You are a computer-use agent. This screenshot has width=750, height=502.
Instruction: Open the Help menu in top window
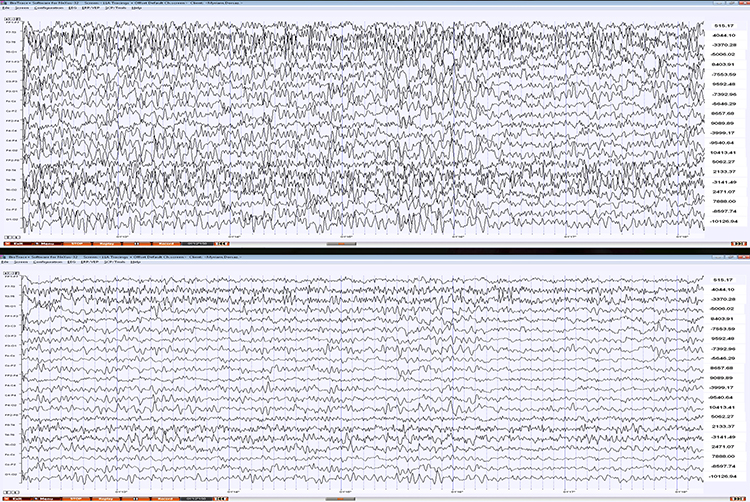point(136,8)
